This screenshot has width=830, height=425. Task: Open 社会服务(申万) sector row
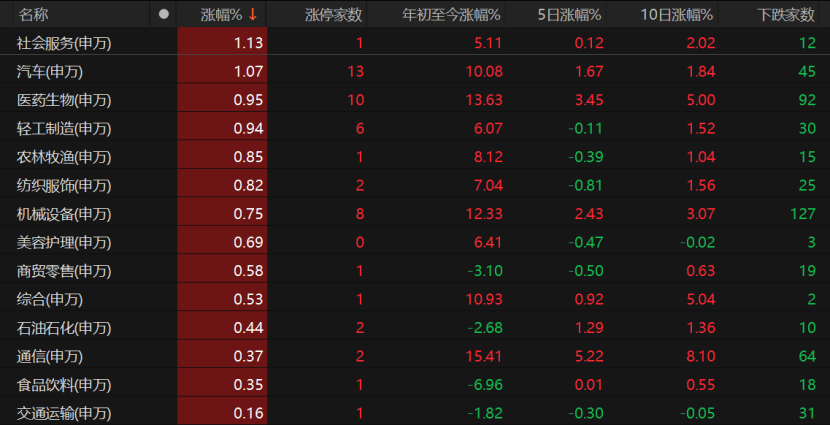(58, 43)
